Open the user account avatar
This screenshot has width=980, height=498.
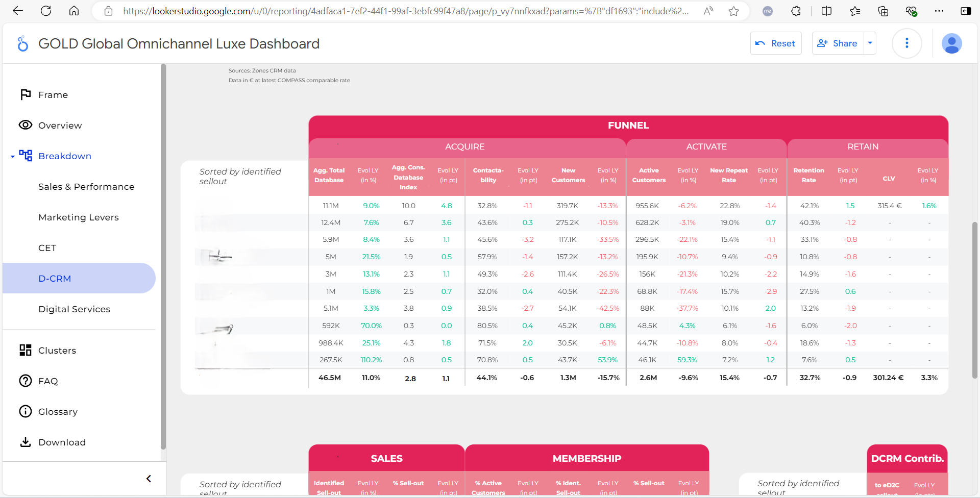(x=951, y=43)
